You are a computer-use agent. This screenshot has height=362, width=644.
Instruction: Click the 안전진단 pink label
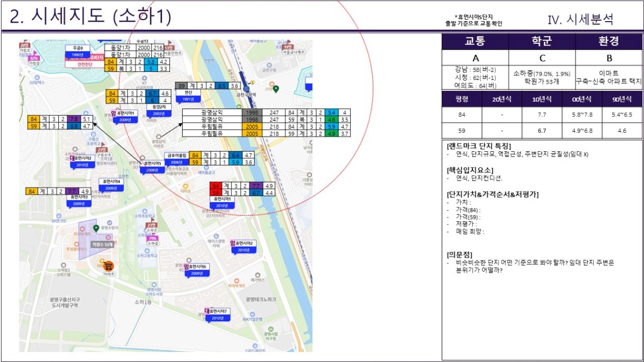coord(86,65)
